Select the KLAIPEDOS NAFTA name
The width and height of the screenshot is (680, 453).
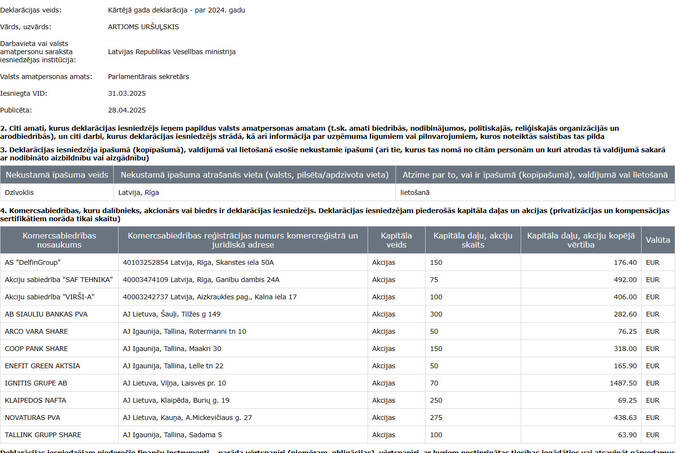36,400
